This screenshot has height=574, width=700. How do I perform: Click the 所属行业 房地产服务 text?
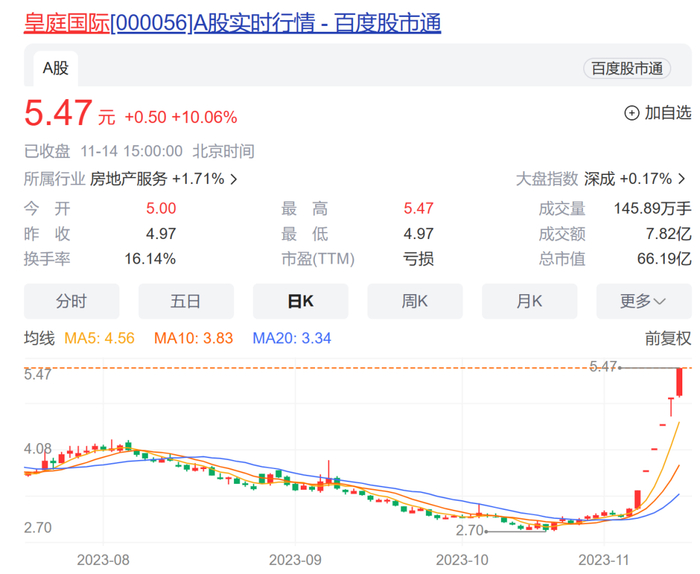(x=95, y=179)
